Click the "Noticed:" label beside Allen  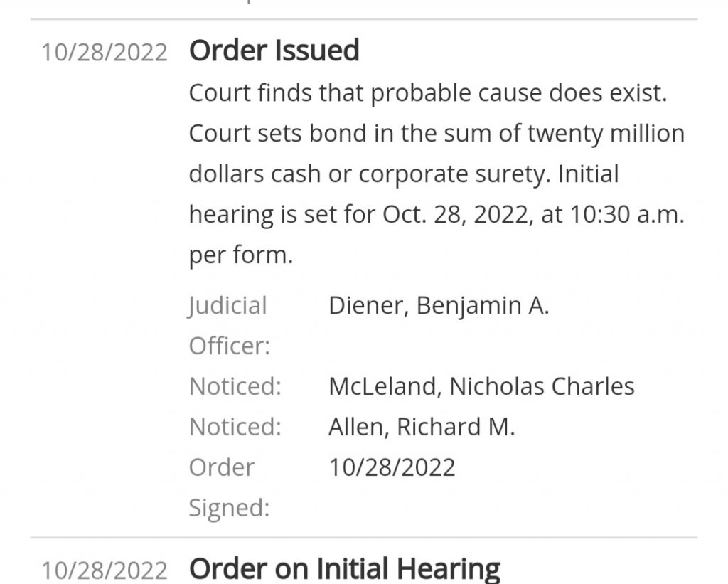235,427
